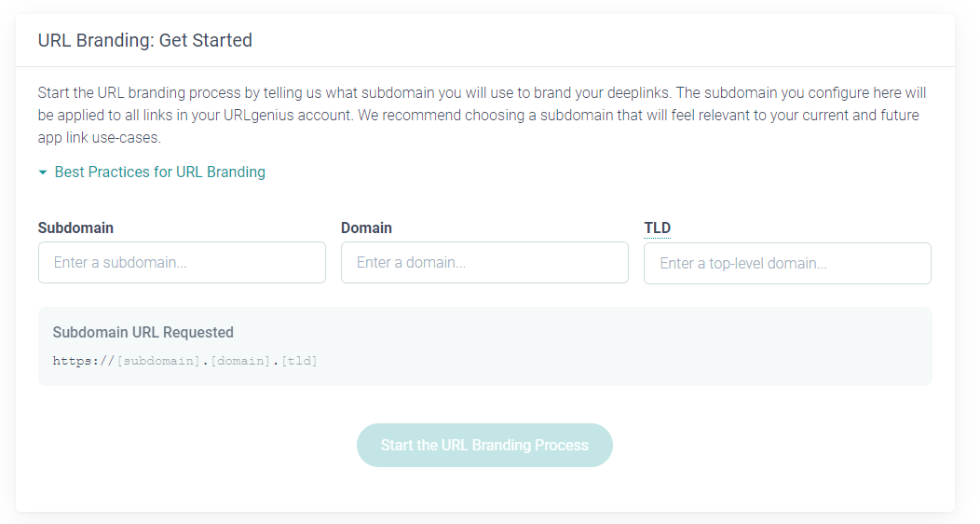Focus the Subdomain input field
Screen dimensions: 980x524
182,263
